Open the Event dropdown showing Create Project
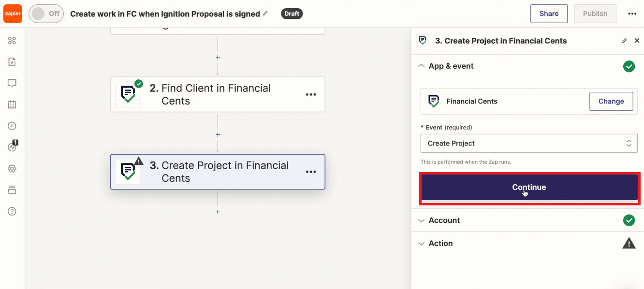This screenshot has height=289, width=644. (529, 143)
